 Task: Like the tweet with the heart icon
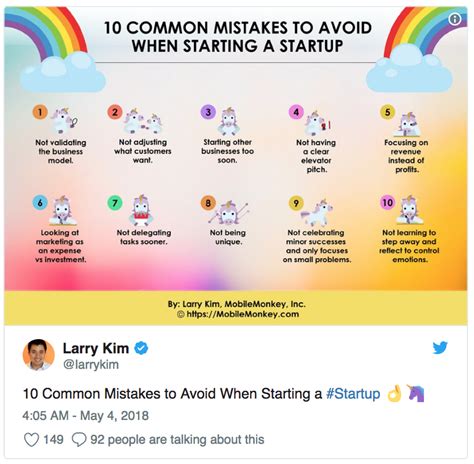pos(32,439)
